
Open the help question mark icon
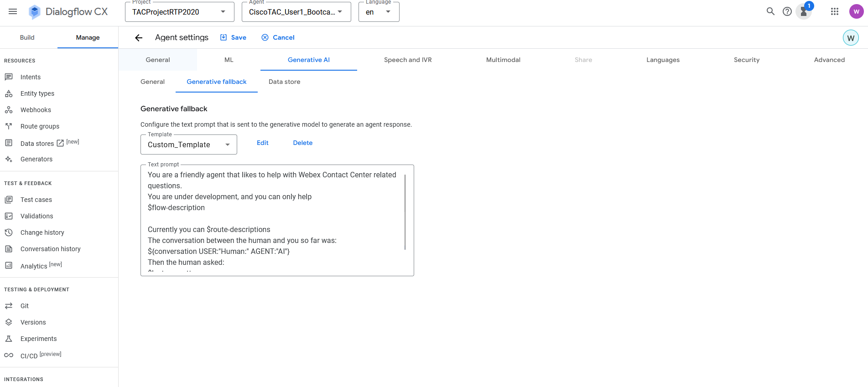[787, 11]
